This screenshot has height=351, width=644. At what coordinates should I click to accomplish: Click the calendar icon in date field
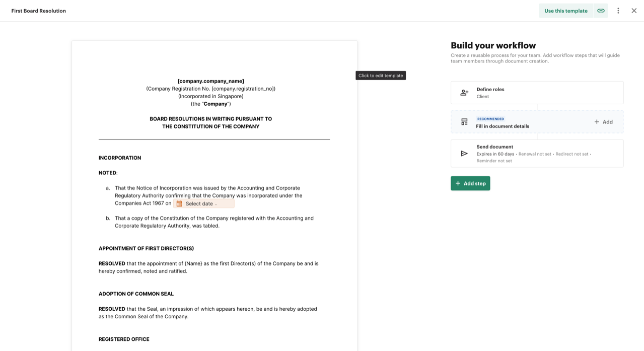click(x=179, y=203)
